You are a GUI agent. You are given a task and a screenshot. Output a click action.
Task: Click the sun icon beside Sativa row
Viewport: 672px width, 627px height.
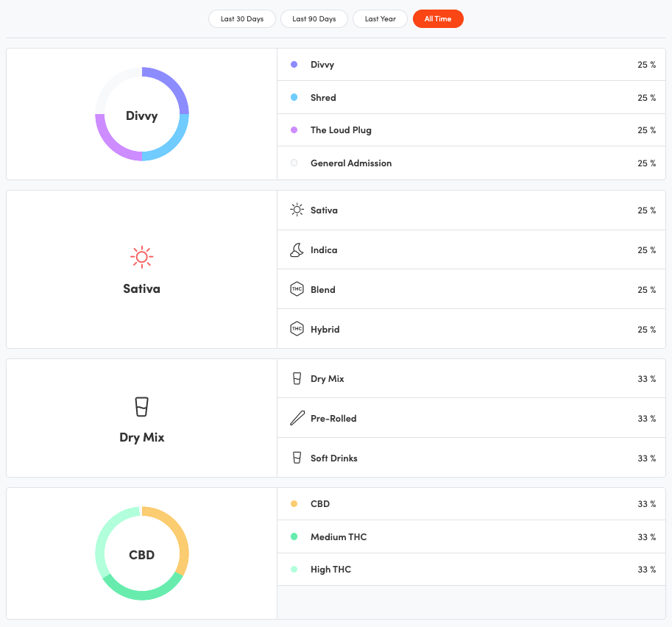(297, 210)
